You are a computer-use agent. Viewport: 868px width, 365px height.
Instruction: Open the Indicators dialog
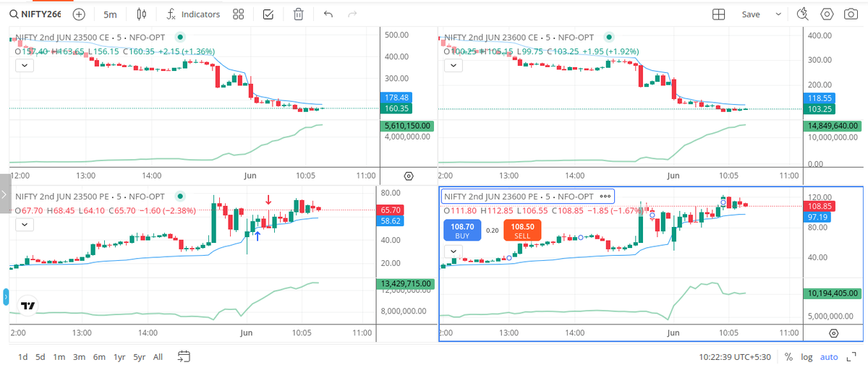coord(193,14)
